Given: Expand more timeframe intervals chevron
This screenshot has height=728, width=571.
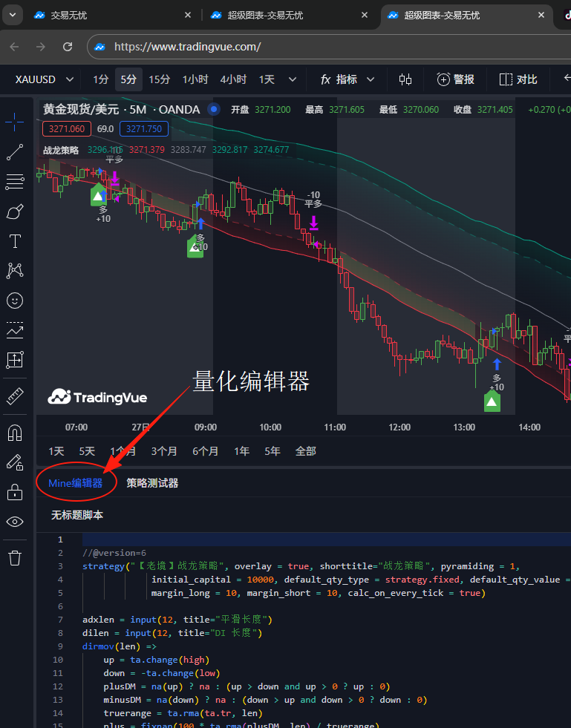Looking at the screenshot, I should coord(293,79).
